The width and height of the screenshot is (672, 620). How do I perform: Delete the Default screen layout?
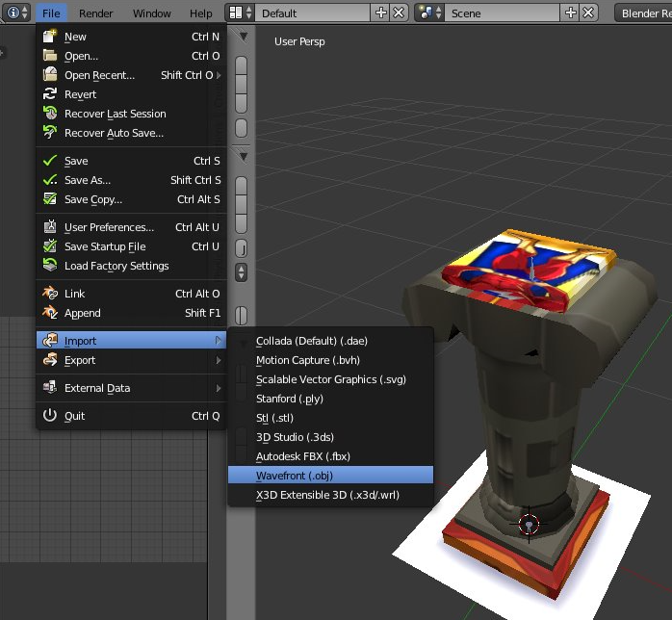400,13
